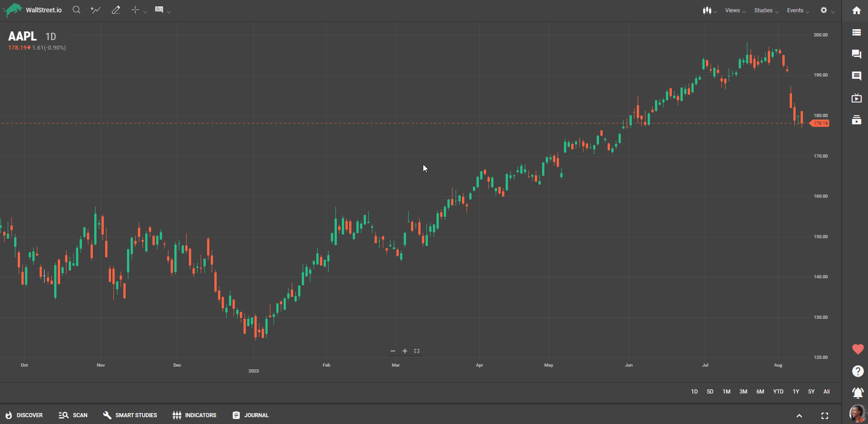The width and height of the screenshot is (868, 424).
Task: Toggle fullscreen mode at bottom right
Action: point(824,416)
